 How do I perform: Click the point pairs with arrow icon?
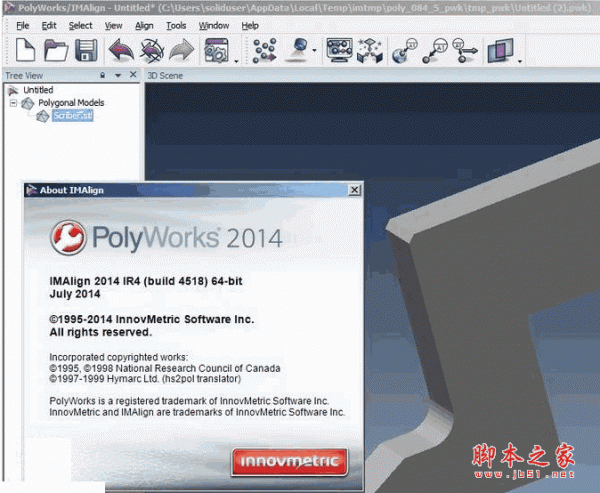(x=465, y=50)
